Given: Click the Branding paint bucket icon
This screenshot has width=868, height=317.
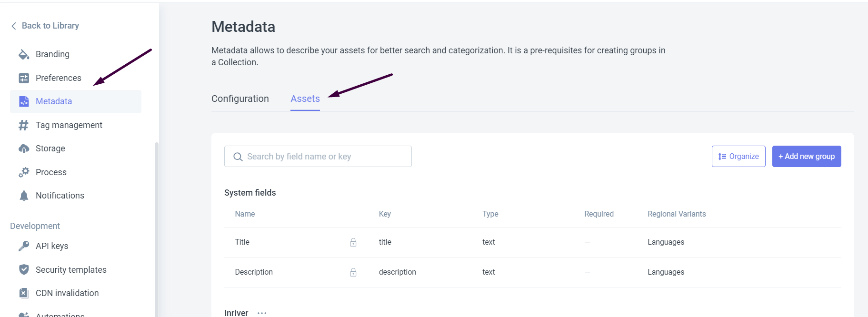Looking at the screenshot, I should (x=23, y=54).
